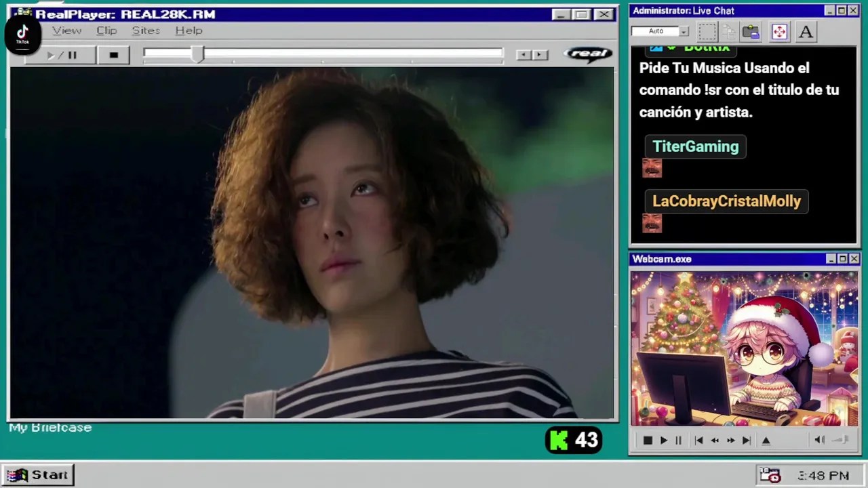Mute audio with Webcam.exe speaker icon
Image resolution: width=868 pixels, height=488 pixels.
pyautogui.click(x=819, y=440)
